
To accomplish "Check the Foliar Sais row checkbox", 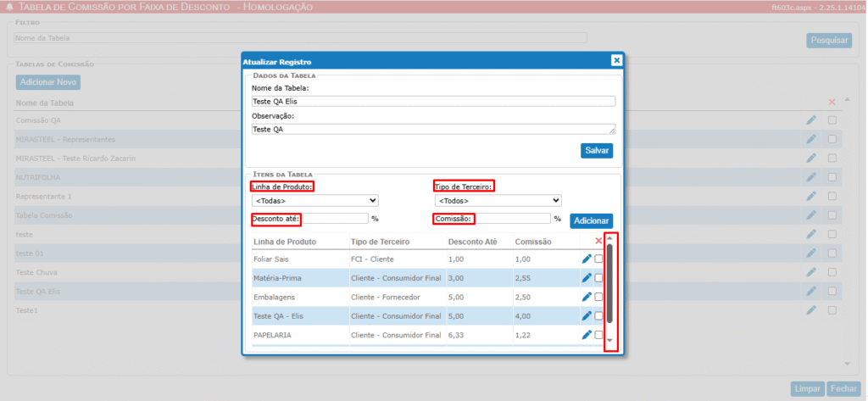I will click(599, 259).
